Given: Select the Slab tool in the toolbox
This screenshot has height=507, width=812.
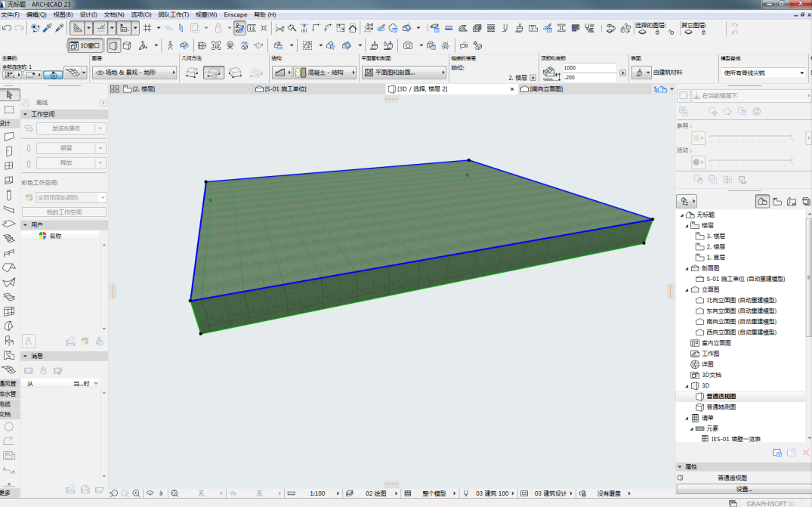Looking at the screenshot, I should click(x=9, y=224).
